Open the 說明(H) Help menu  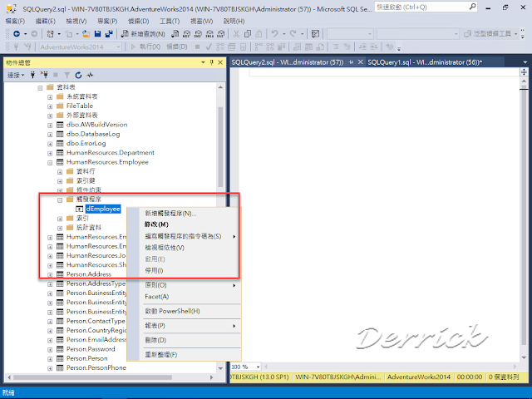[x=234, y=21]
